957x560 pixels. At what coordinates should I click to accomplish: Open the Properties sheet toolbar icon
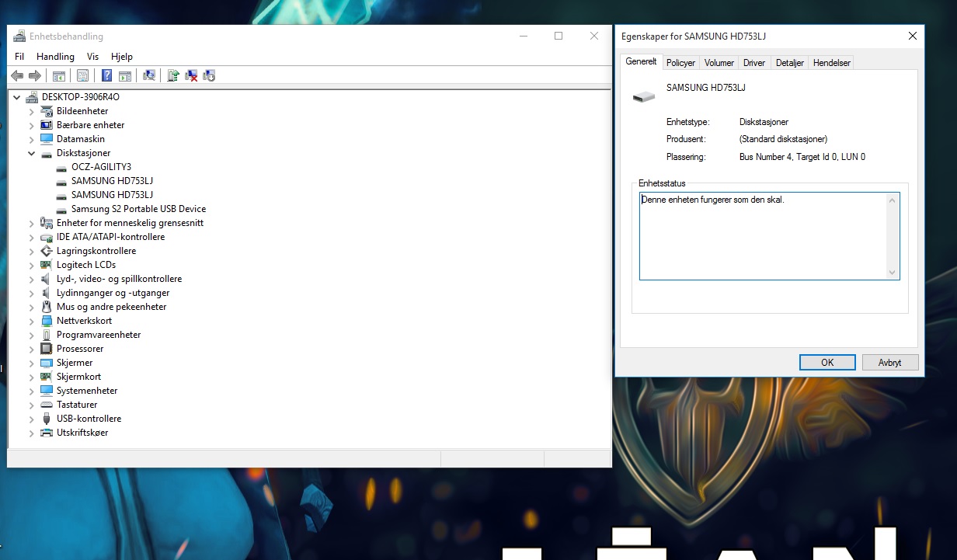pos(82,75)
